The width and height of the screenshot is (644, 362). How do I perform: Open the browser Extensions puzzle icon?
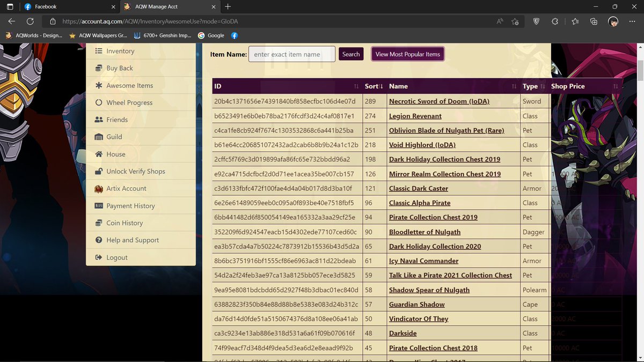(555, 21)
